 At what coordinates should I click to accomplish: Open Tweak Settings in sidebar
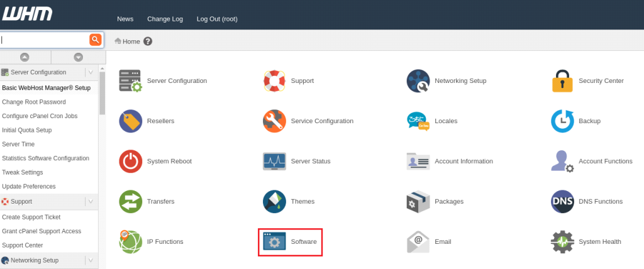[x=23, y=172]
